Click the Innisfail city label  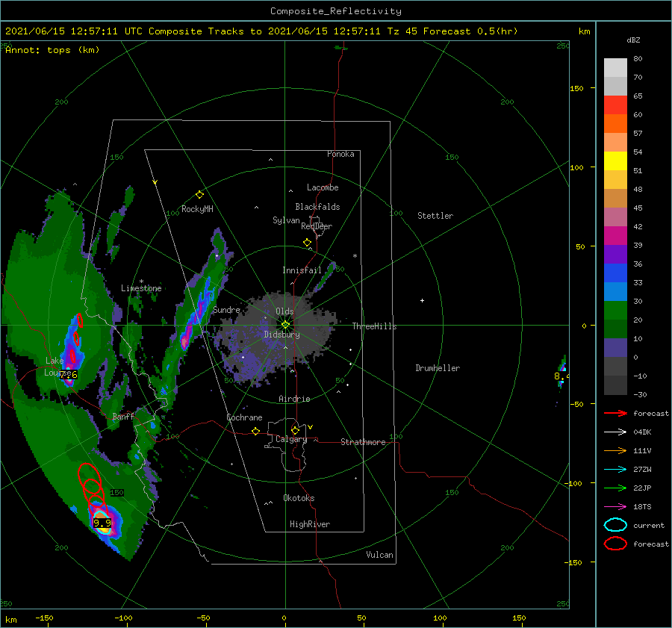pyautogui.click(x=302, y=270)
